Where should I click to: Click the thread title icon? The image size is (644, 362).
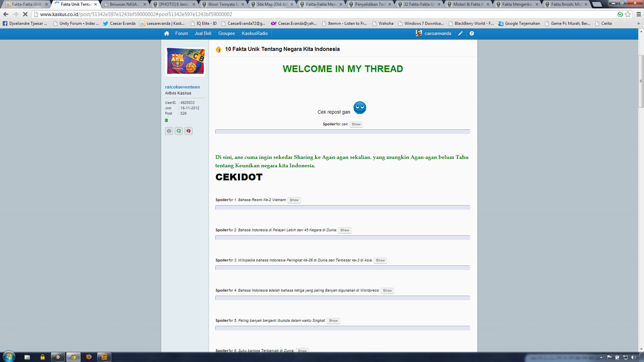pos(218,49)
